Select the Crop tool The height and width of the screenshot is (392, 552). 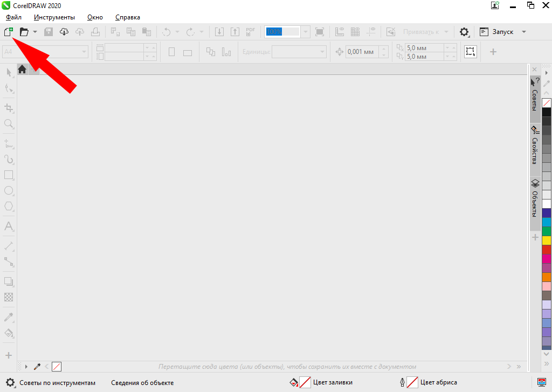click(9, 108)
